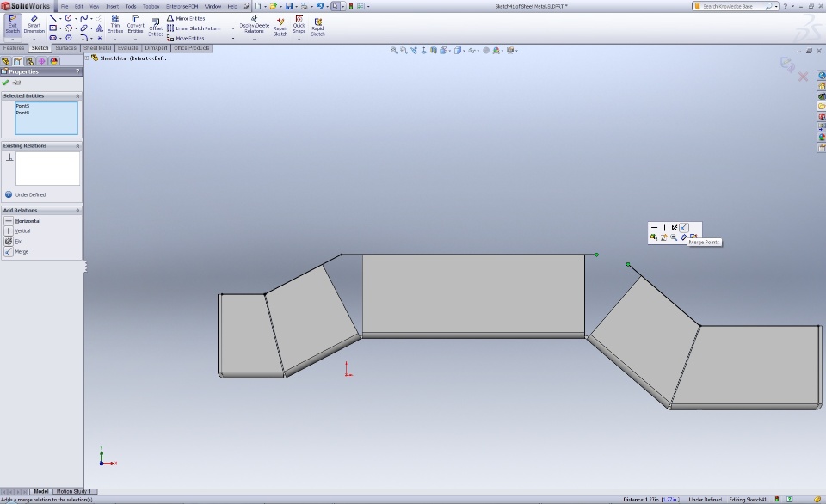Choose the Trim Entities tool

pos(114,24)
